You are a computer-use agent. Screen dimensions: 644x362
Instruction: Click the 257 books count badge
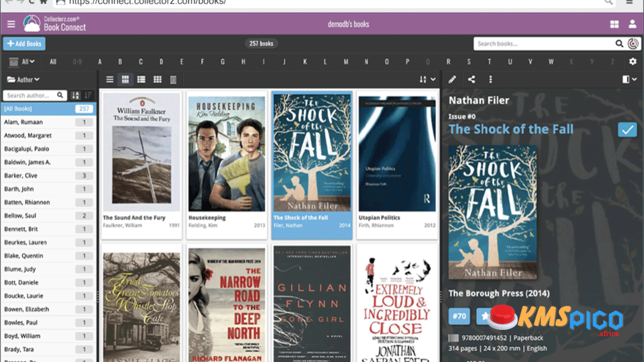point(262,43)
